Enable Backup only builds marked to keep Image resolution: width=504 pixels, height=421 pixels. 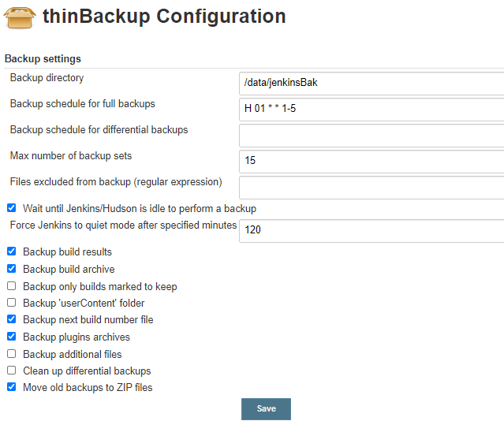pyautogui.click(x=12, y=285)
